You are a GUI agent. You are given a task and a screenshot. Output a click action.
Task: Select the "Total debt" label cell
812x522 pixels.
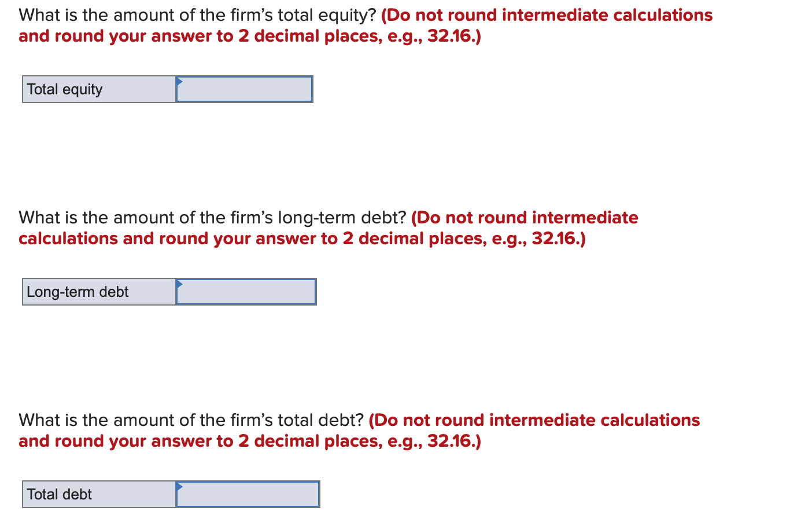99,494
